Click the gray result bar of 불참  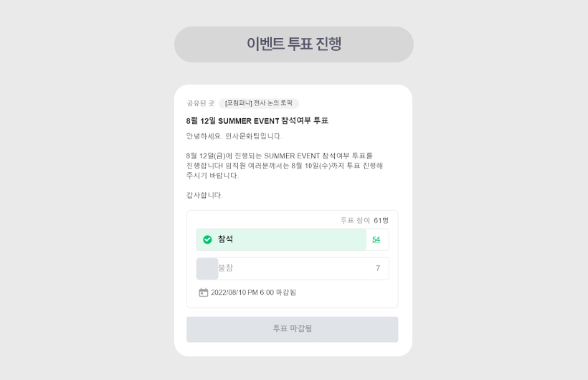point(207,268)
